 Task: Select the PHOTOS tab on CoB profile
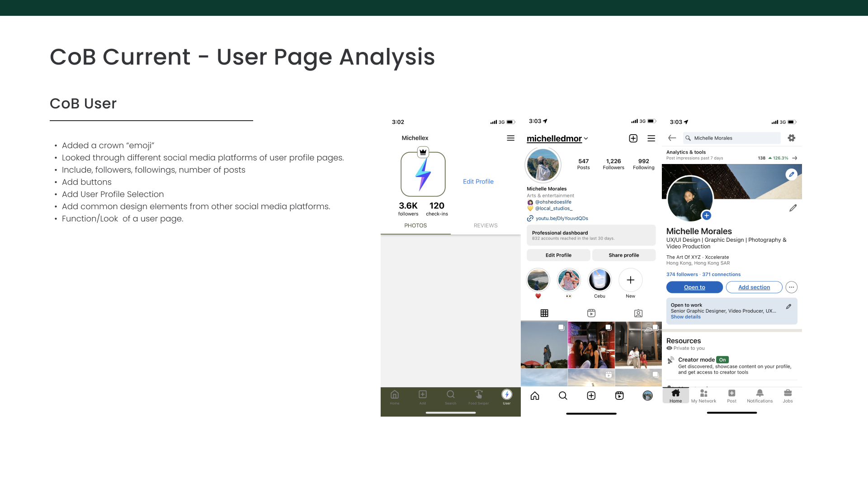coord(415,225)
